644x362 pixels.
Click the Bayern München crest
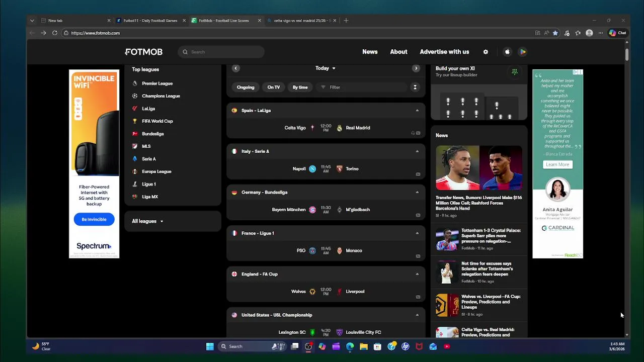tap(312, 210)
